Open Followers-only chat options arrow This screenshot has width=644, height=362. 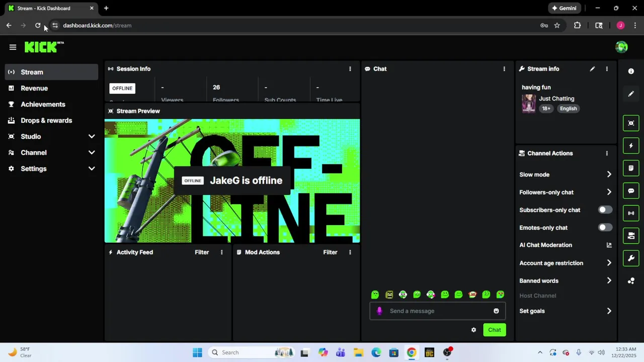click(609, 192)
